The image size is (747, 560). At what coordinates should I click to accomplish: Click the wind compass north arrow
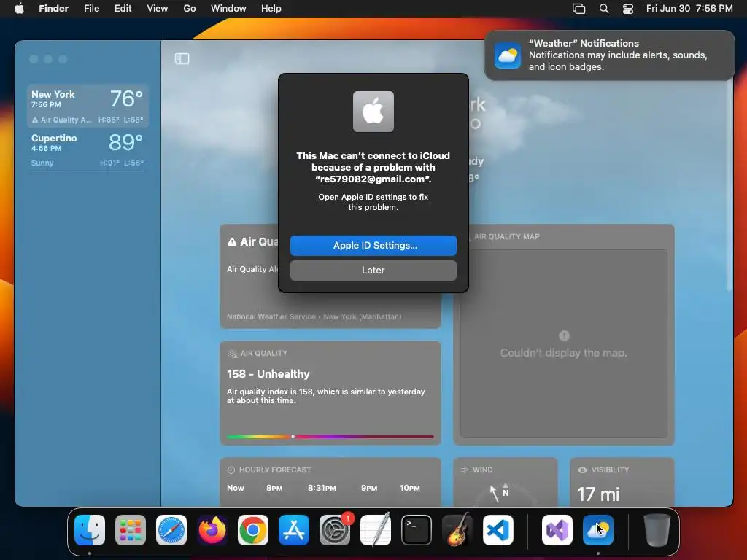[506, 491]
